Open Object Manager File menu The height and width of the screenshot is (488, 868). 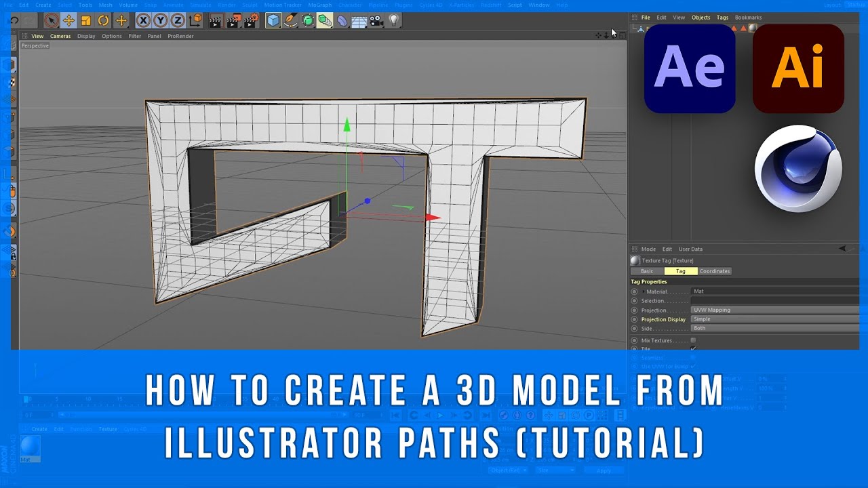point(646,17)
